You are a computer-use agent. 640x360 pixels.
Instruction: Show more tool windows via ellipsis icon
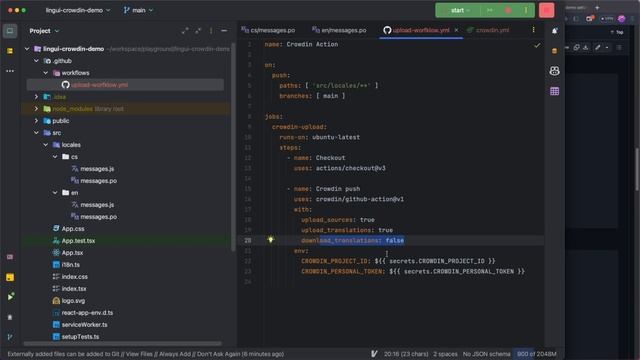10,71
